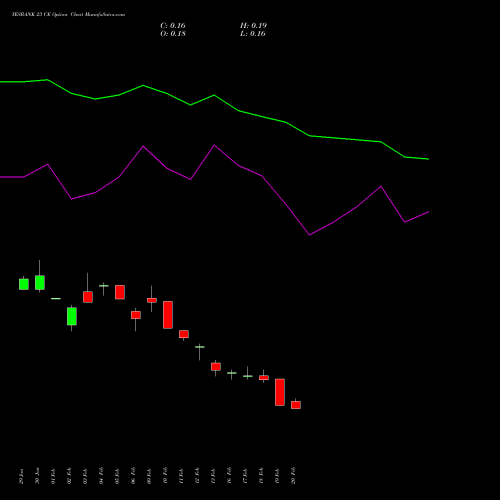Select the green candle for 29 Jan
500x500 pixels.
(x=24, y=284)
